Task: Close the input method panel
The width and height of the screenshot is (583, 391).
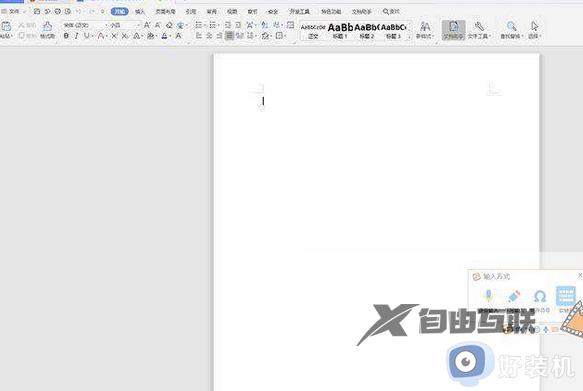Action: pyautogui.click(x=580, y=275)
